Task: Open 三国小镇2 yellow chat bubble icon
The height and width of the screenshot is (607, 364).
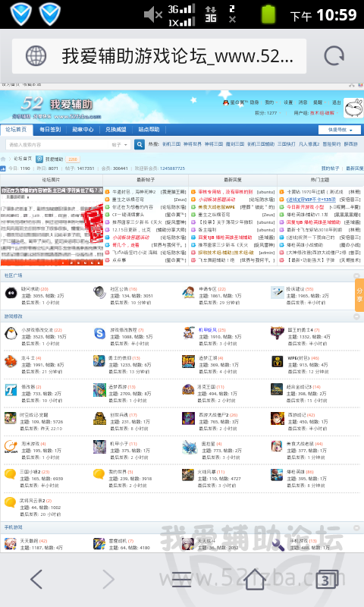Action: (10, 474)
